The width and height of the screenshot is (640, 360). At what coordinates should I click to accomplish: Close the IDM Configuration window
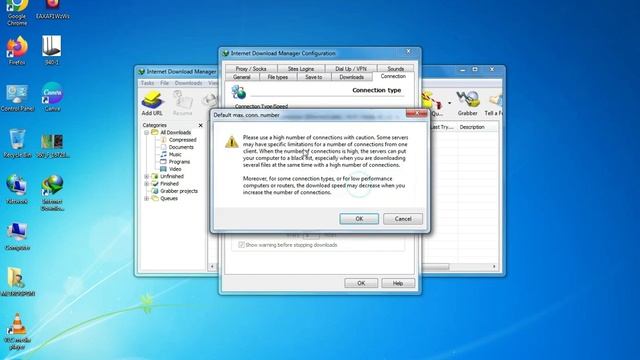(x=408, y=51)
